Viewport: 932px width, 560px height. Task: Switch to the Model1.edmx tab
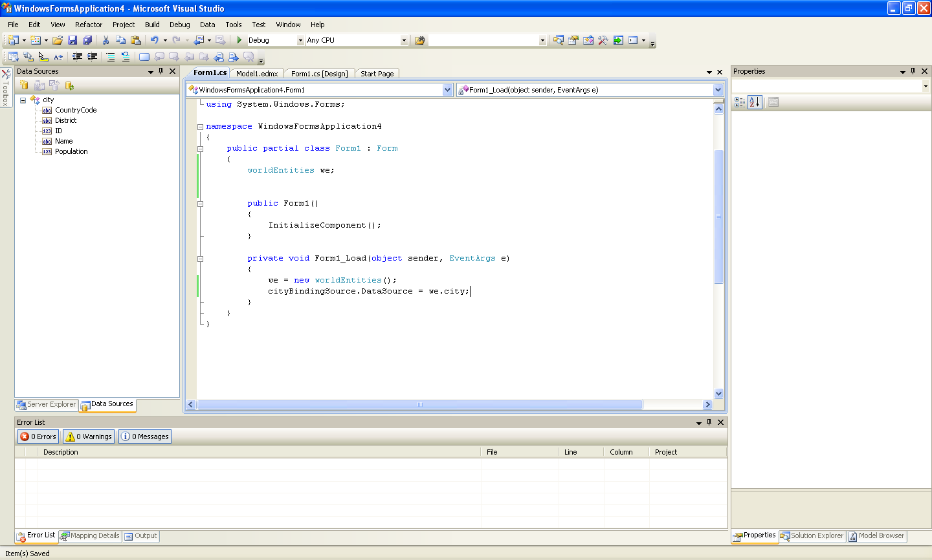257,73
